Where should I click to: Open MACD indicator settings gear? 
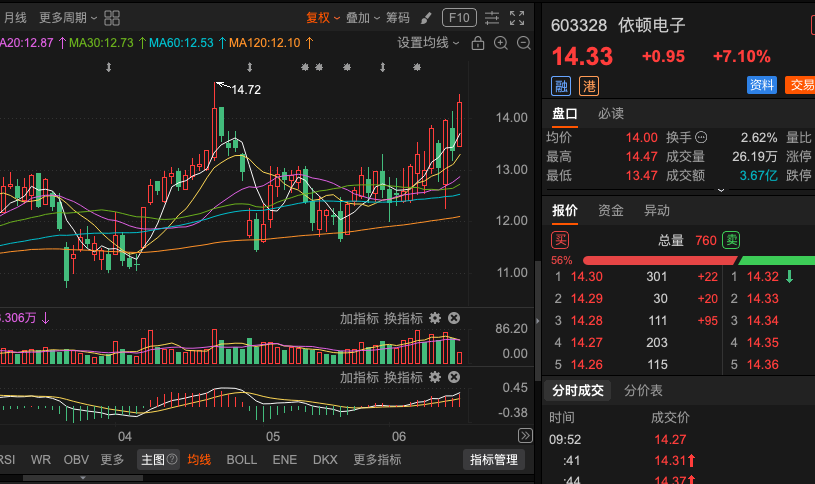click(x=435, y=377)
